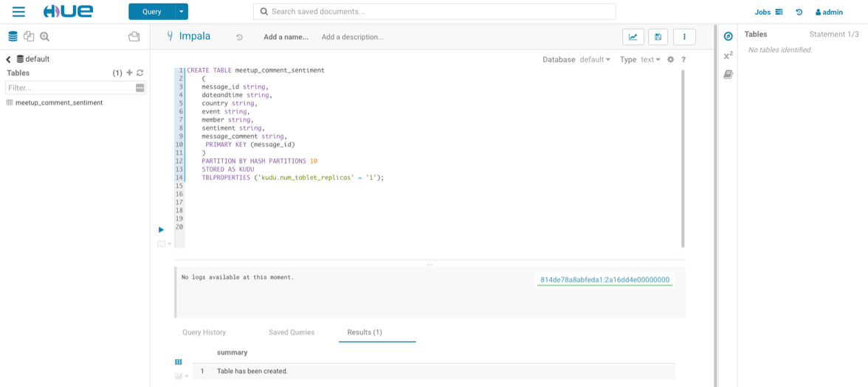
Task: Switch to Query History tab
Action: (x=204, y=332)
